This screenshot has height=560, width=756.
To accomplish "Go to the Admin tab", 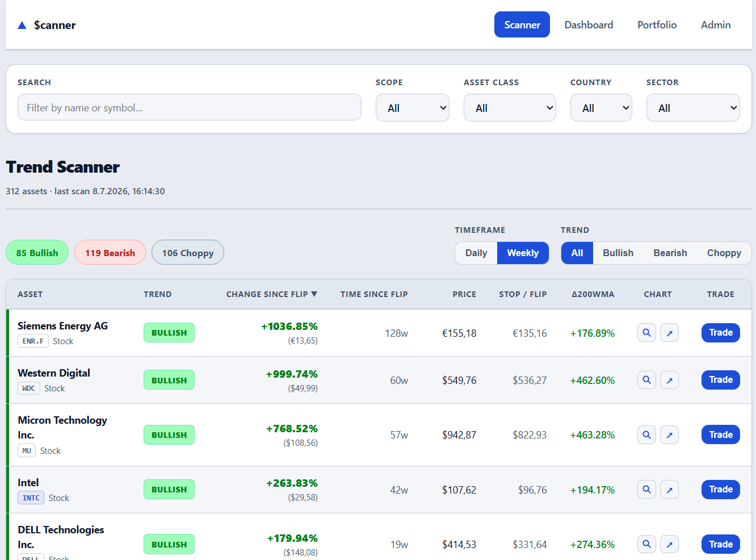I will pos(716,24).
